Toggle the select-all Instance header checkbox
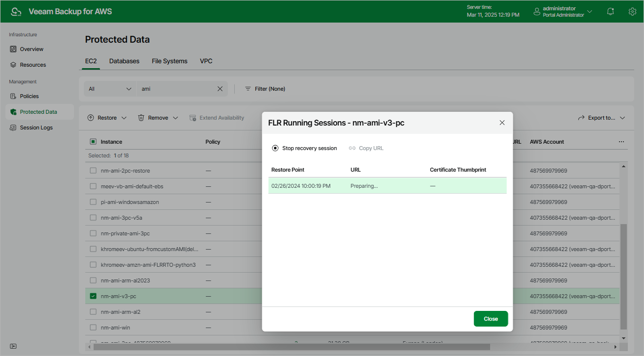Screen dimensions: 644x356 click(x=93, y=142)
